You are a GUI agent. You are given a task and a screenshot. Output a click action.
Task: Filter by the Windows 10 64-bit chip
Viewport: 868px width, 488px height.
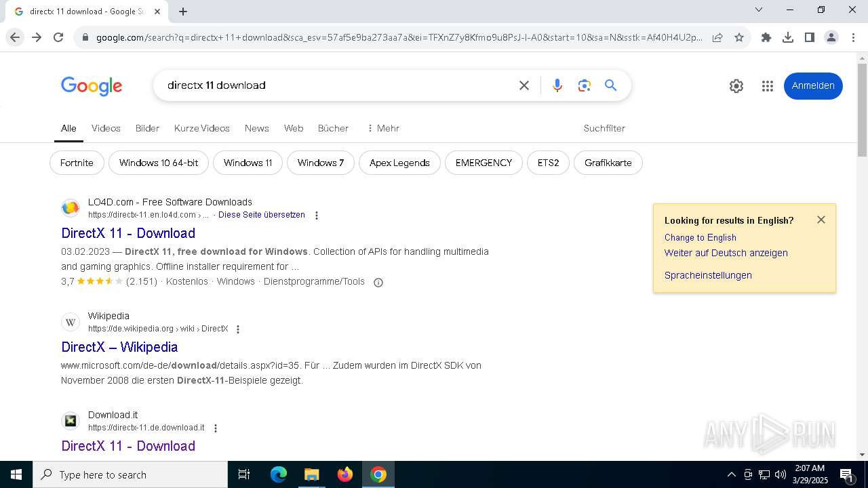(159, 163)
